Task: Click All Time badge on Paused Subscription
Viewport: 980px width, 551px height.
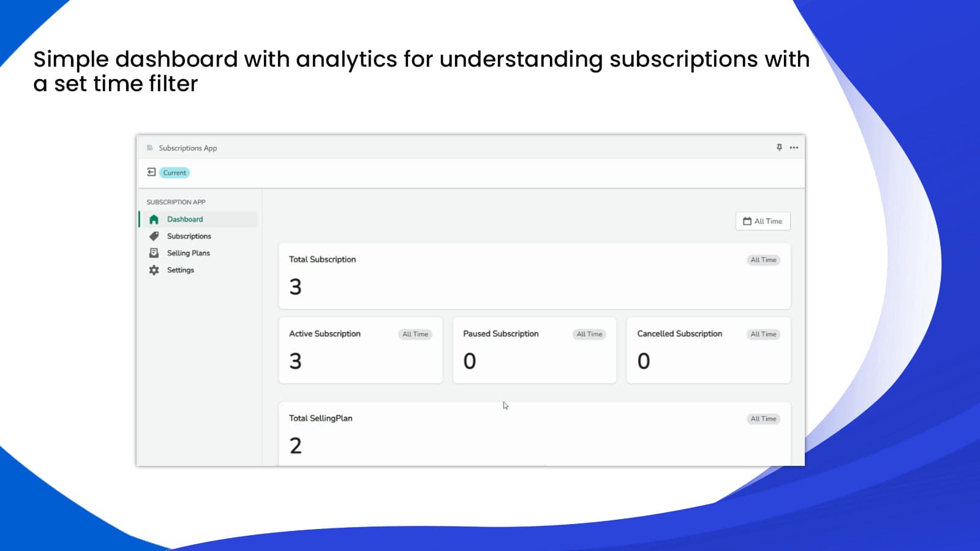Action: click(x=589, y=334)
